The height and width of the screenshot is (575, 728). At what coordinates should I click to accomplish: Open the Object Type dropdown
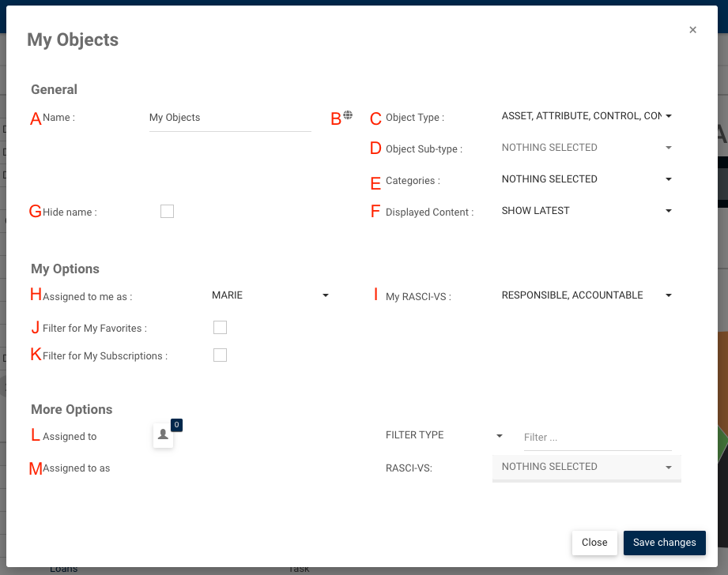587,116
